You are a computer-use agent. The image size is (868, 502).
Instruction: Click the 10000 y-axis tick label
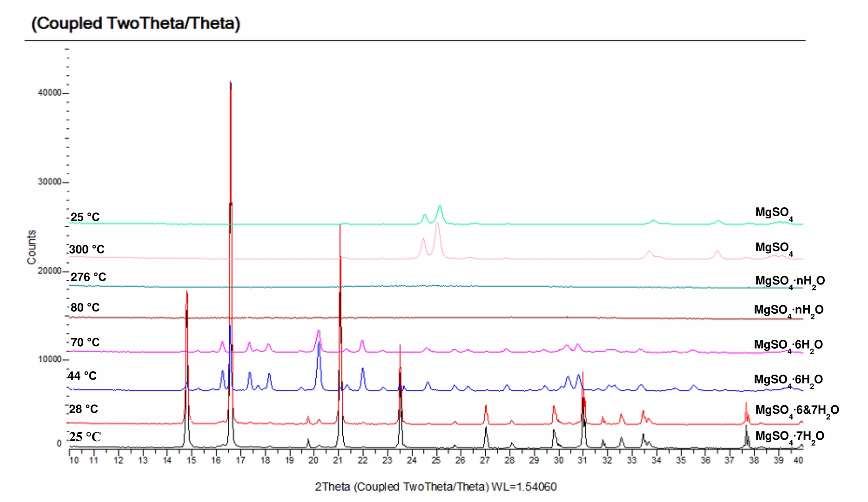[49, 359]
